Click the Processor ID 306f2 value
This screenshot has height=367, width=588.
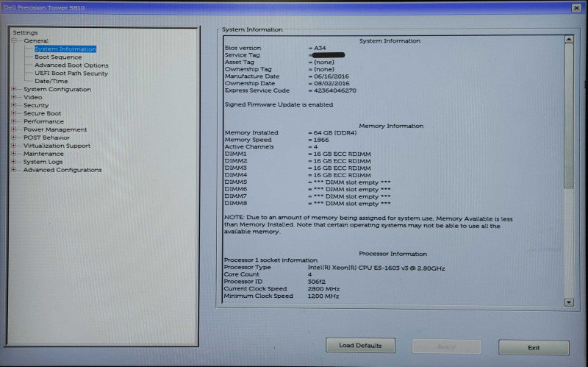pyautogui.click(x=317, y=282)
